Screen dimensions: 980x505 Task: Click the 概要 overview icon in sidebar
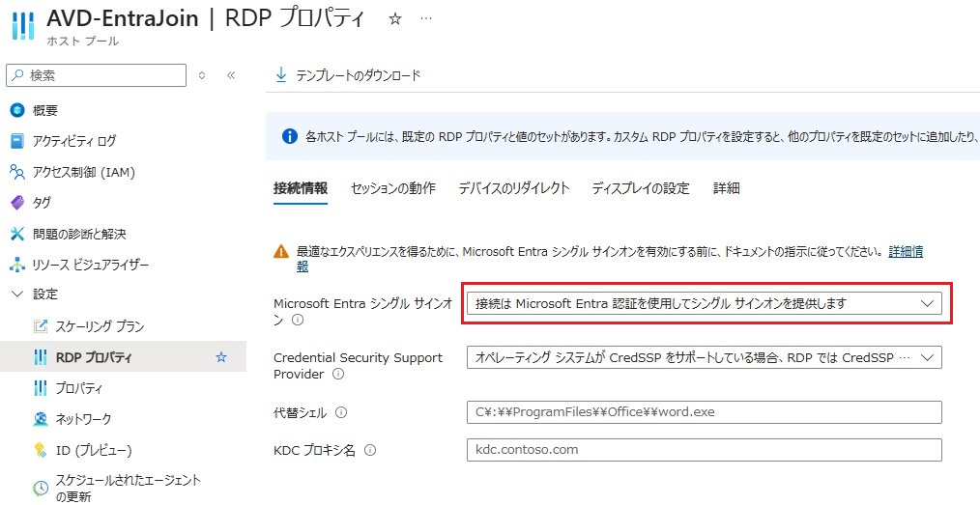click(16, 110)
